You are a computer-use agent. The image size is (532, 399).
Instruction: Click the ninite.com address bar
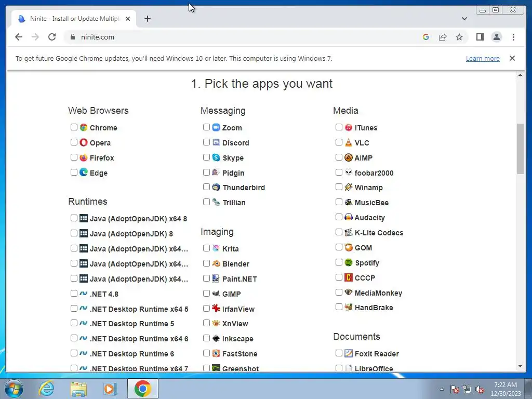point(237,37)
